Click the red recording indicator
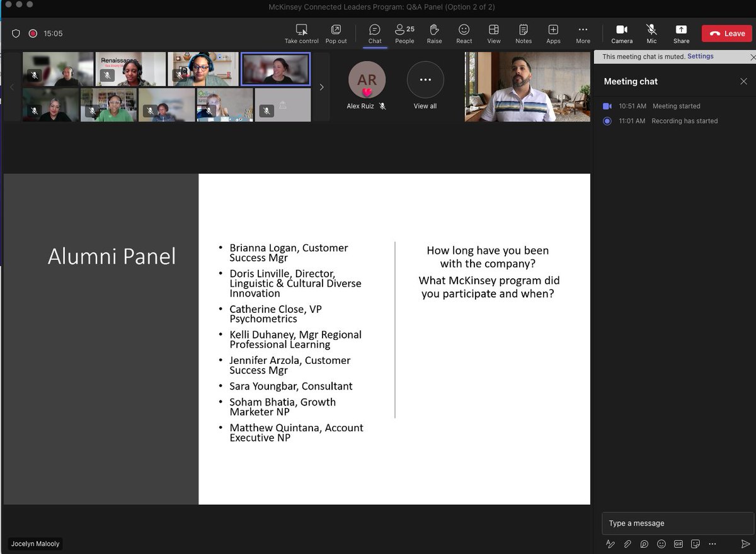Viewport: 756px width, 554px height. [33, 33]
